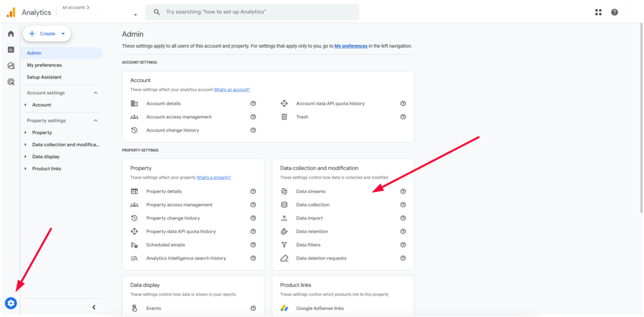Open the Reports icon in left rail
644x317 pixels.
11,50
